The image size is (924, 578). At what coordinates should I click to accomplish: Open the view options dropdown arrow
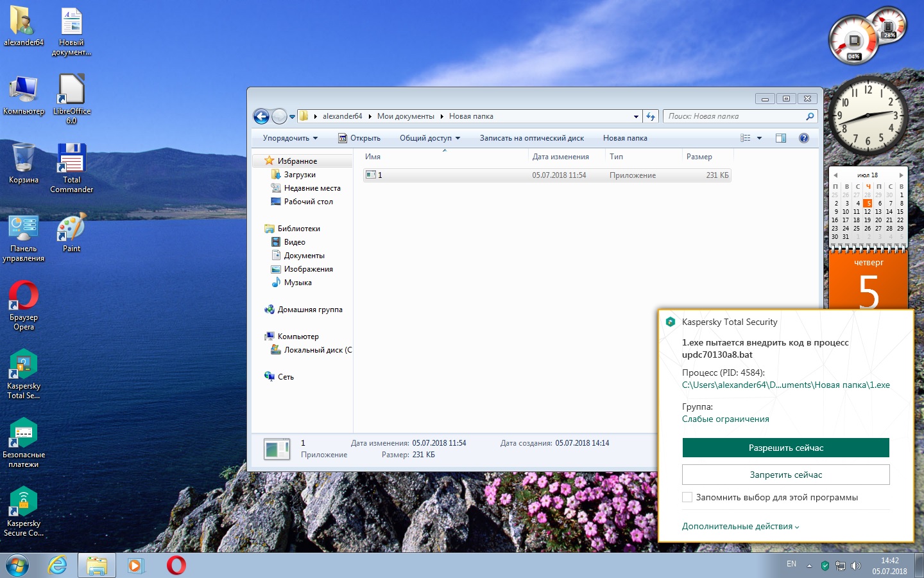coord(759,138)
